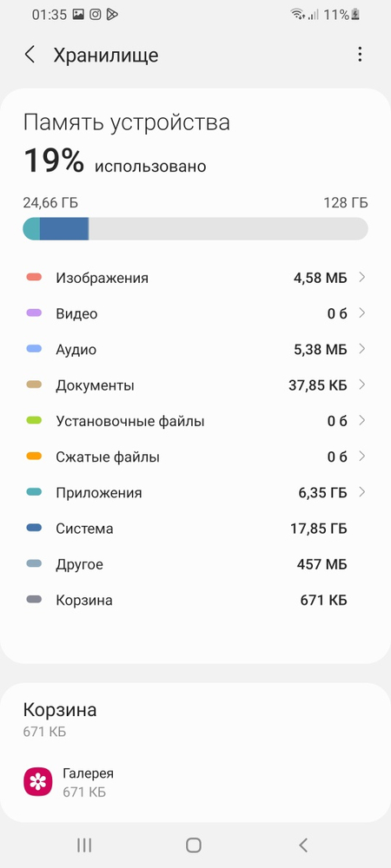Tap the home navigation button
Image resolution: width=391 pixels, height=868 pixels.
coord(193,845)
